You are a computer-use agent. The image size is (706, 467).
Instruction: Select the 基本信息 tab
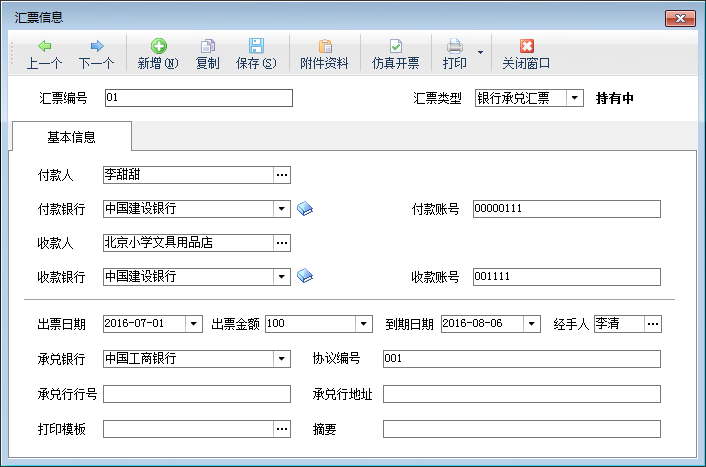pos(71,137)
